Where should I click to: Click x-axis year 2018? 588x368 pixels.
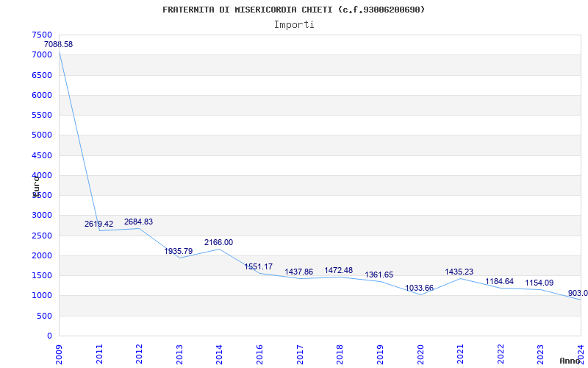point(340,355)
